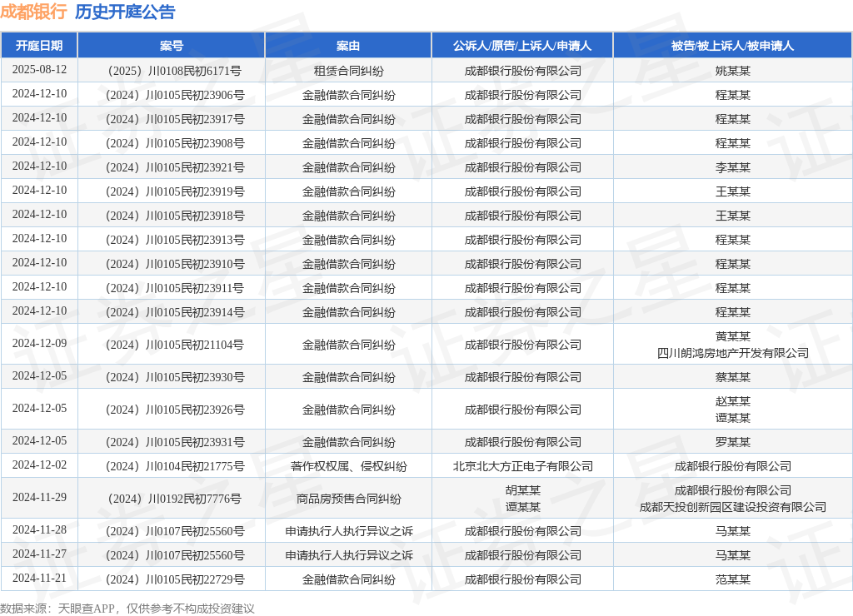Image resolution: width=853 pixels, height=616 pixels.
Task: Click the 著作权权属、侵权纠纷 case cause
Action: pos(348,466)
